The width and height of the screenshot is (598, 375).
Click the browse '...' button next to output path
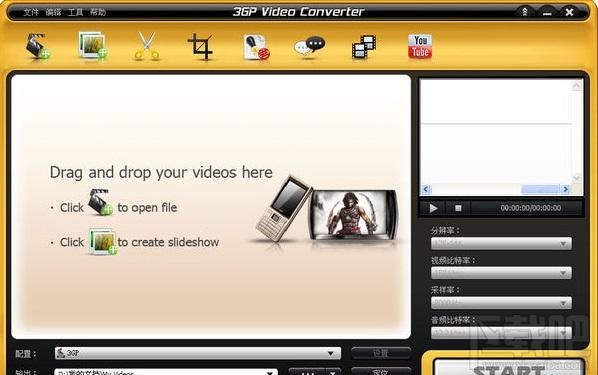pyautogui.click(x=307, y=372)
